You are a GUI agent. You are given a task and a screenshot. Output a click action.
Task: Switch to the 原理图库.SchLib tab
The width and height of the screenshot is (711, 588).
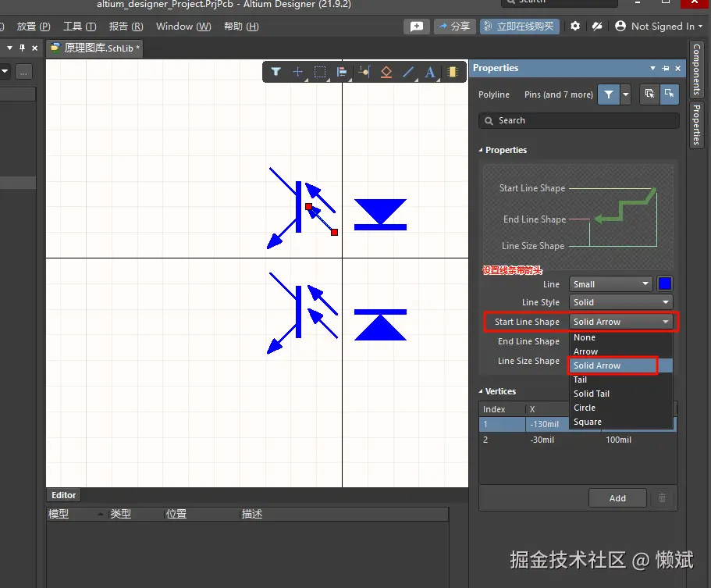point(94,48)
